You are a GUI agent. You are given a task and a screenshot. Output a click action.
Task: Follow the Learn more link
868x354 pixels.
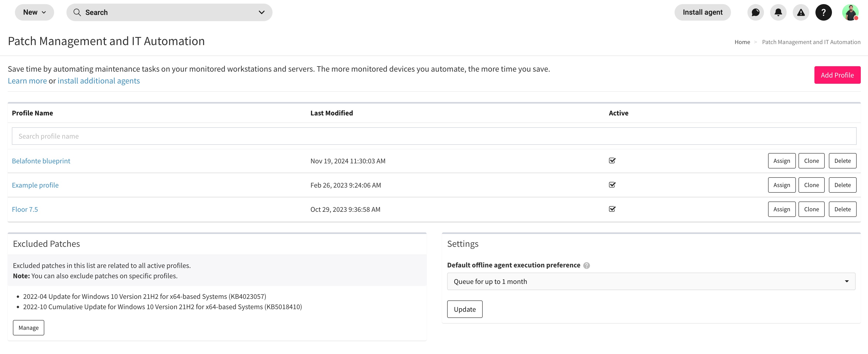(27, 81)
